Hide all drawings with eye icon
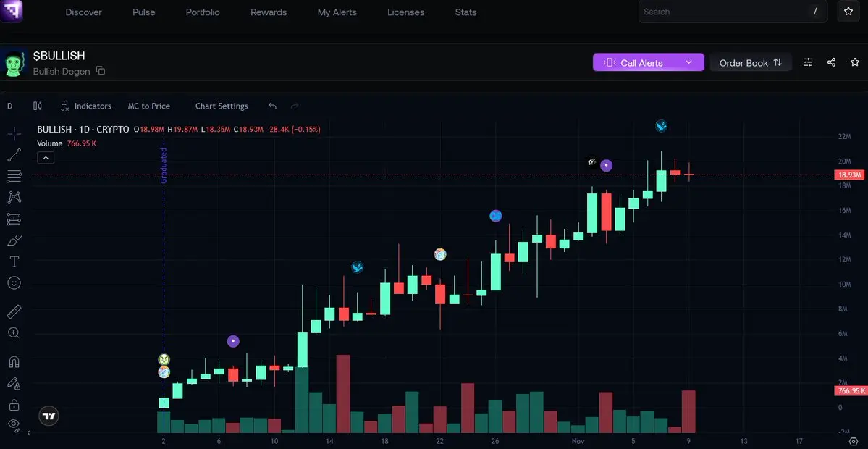 tap(14, 424)
